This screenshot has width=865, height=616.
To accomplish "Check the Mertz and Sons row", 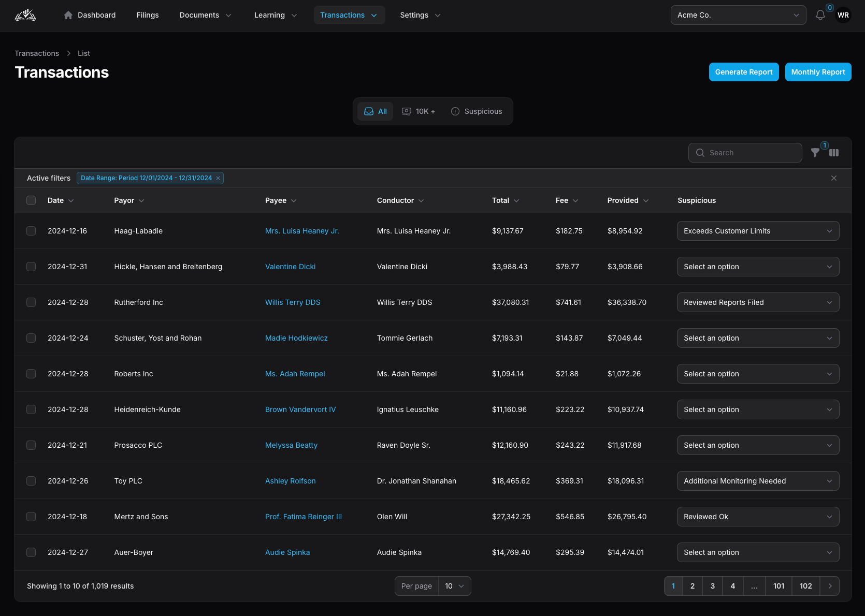I will pyautogui.click(x=31, y=517).
